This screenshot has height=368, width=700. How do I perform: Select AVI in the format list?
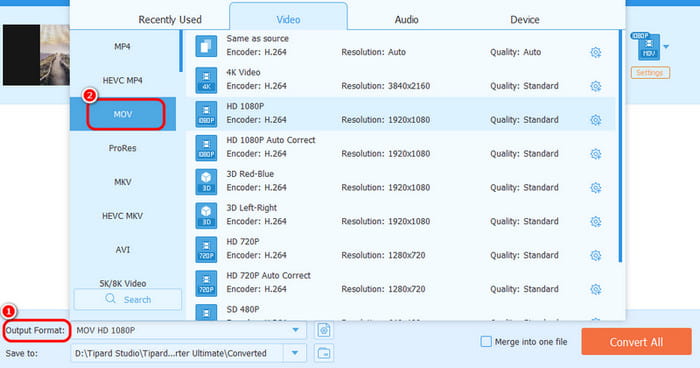pos(122,250)
